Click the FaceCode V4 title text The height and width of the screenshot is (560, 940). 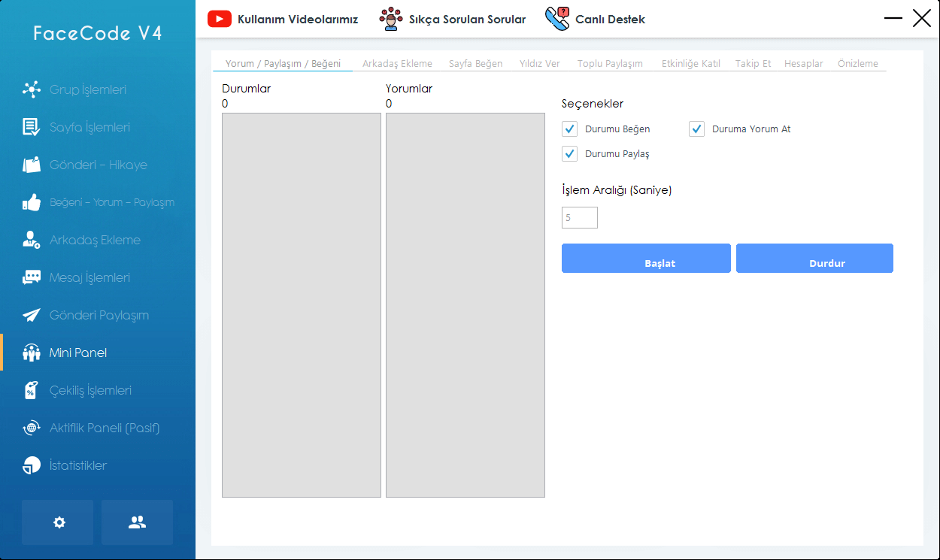98,33
